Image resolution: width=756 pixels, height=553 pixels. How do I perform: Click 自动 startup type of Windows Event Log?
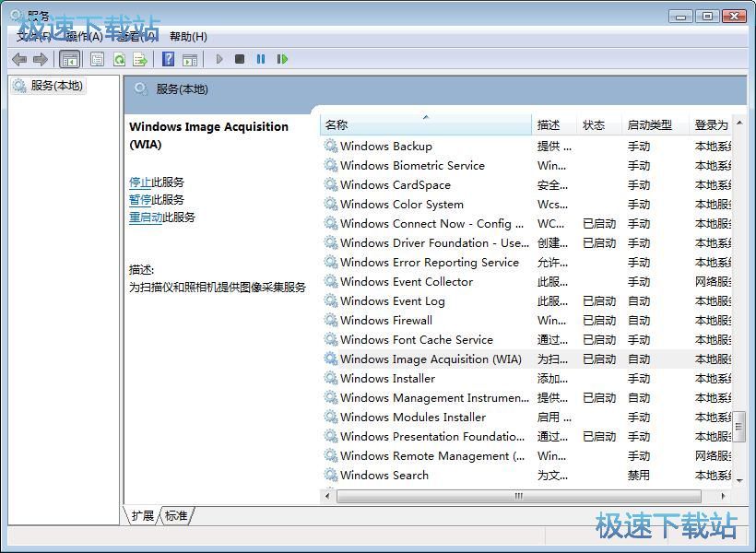(638, 300)
